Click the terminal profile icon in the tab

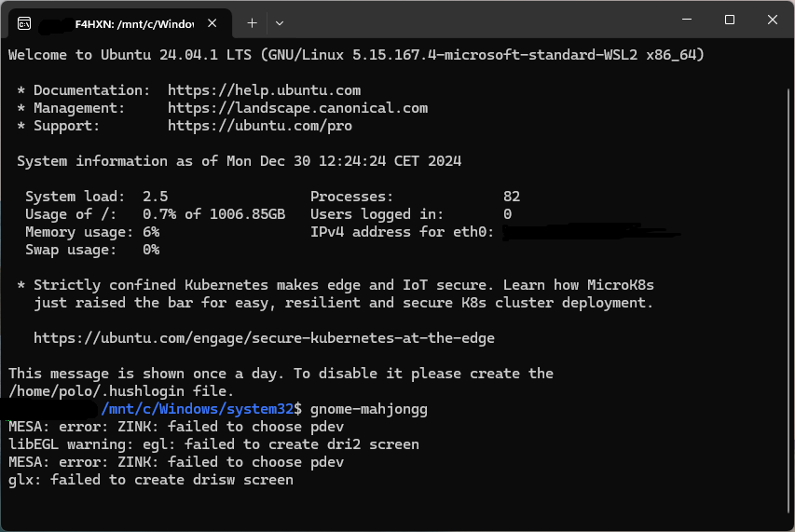click(x=24, y=23)
